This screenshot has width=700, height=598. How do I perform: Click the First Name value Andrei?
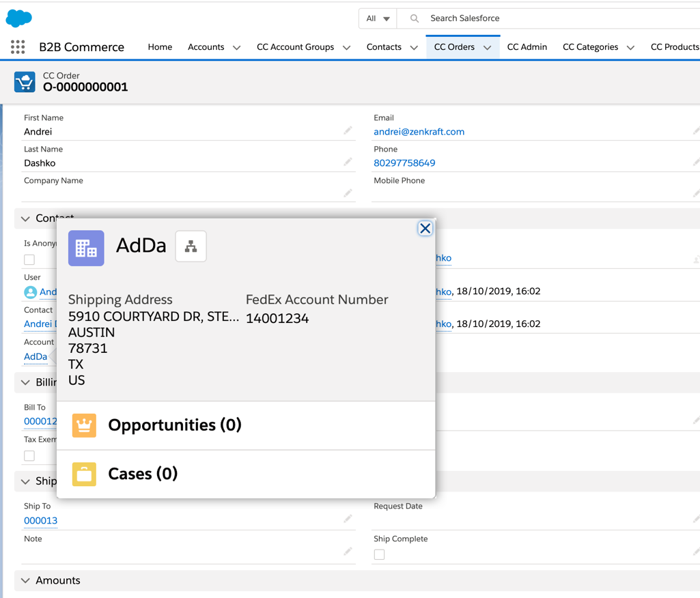point(38,132)
